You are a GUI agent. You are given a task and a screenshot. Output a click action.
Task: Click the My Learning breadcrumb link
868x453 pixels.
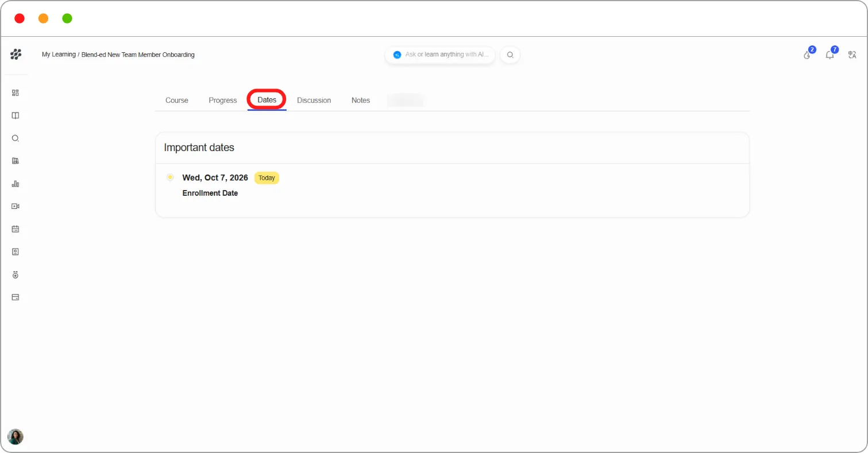(59, 55)
